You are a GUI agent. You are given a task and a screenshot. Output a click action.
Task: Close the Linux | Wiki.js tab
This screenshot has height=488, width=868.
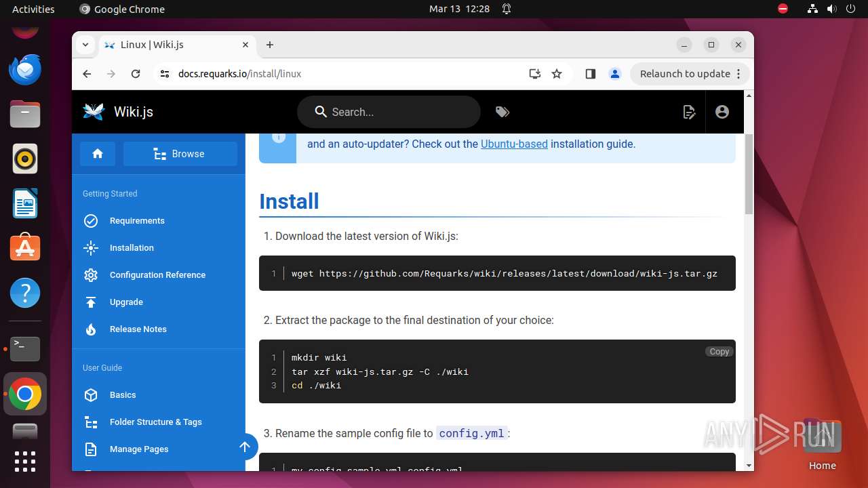coord(245,45)
